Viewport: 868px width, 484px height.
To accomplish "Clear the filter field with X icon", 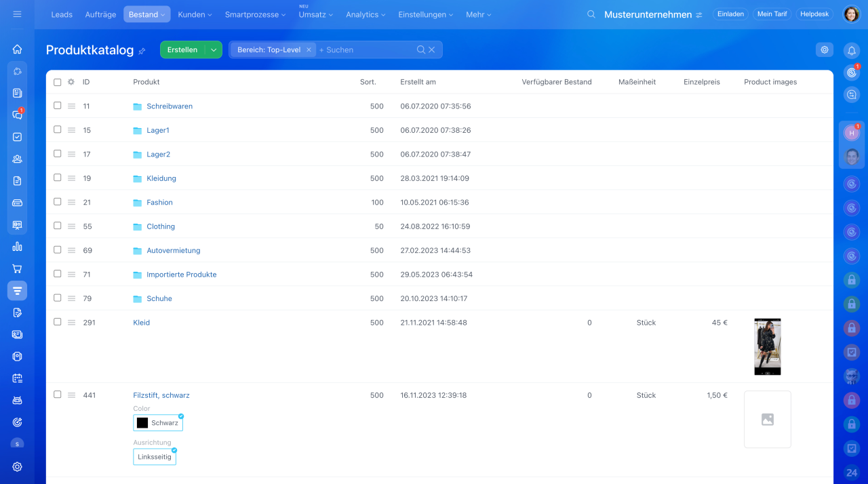I will (432, 49).
